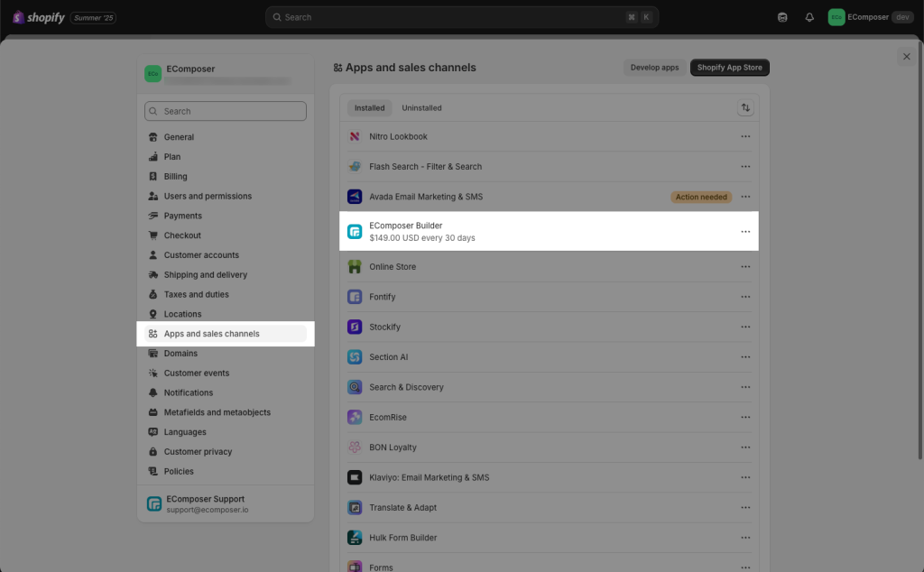
Task: Open Users and permissions settings
Action: coord(225,196)
